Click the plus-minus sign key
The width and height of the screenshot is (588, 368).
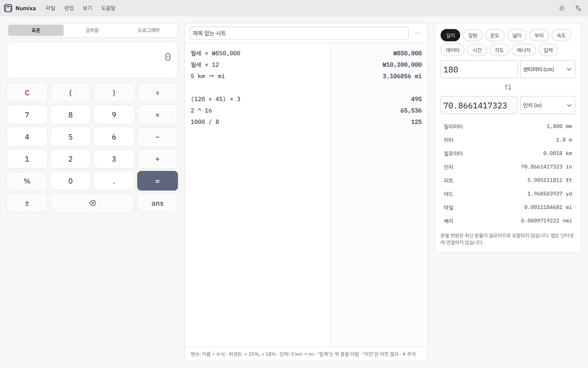pos(27,203)
